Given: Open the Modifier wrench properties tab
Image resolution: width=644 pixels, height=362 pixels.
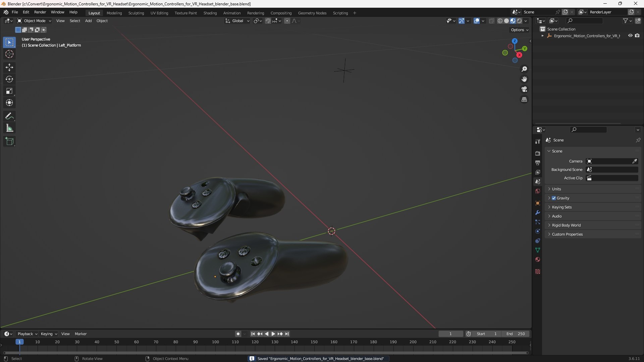Looking at the screenshot, I should pyautogui.click(x=538, y=213).
